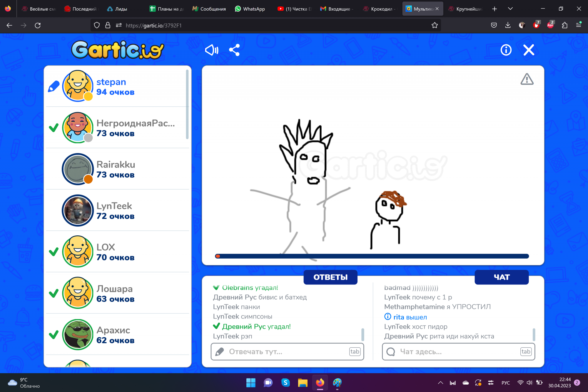Image resolution: width=588 pixels, height=392 pixels.
Task: Report drawing with the warning triangle icon
Action: pyautogui.click(x=527, y=79)
